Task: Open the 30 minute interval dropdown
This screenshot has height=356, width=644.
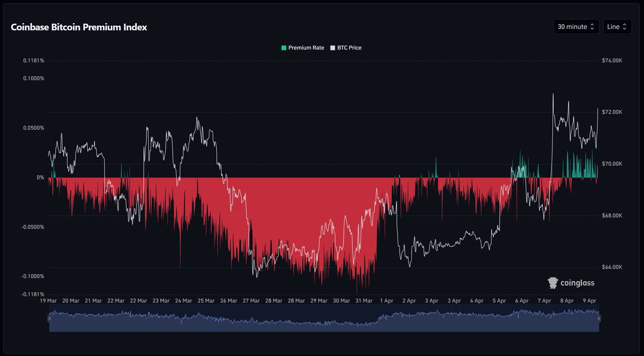Action: [x=576, y=26]
